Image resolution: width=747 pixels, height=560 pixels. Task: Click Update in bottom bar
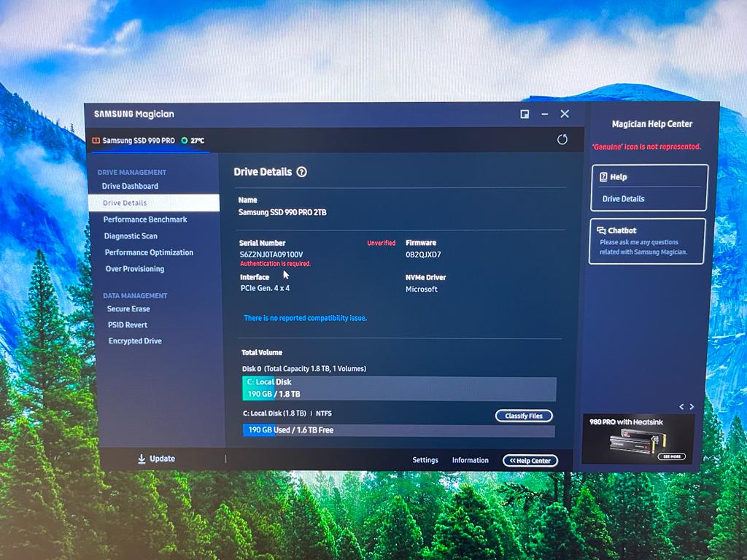pos(163,459)
